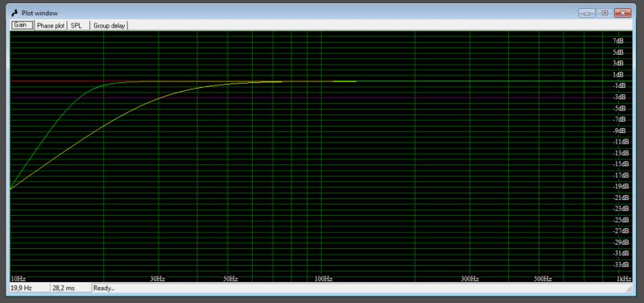Show the Group delay tab

pos(109,26)
